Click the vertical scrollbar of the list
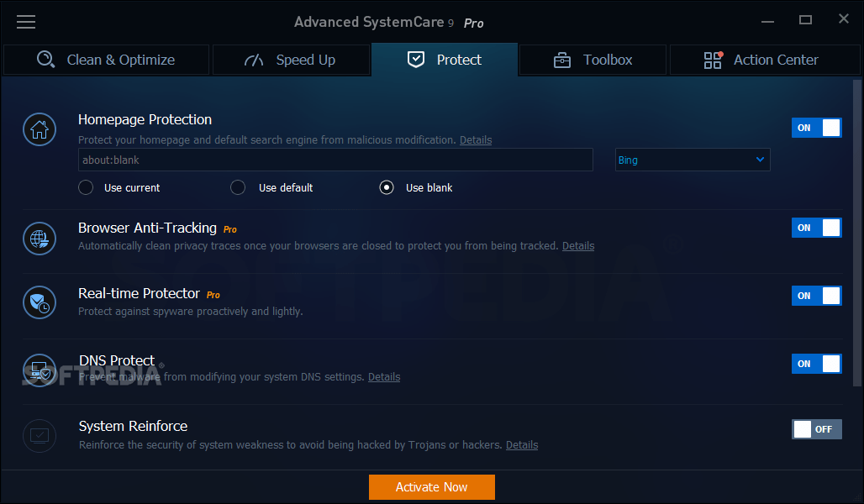Screen dimensions: 864x504 [x=856, y=233]
